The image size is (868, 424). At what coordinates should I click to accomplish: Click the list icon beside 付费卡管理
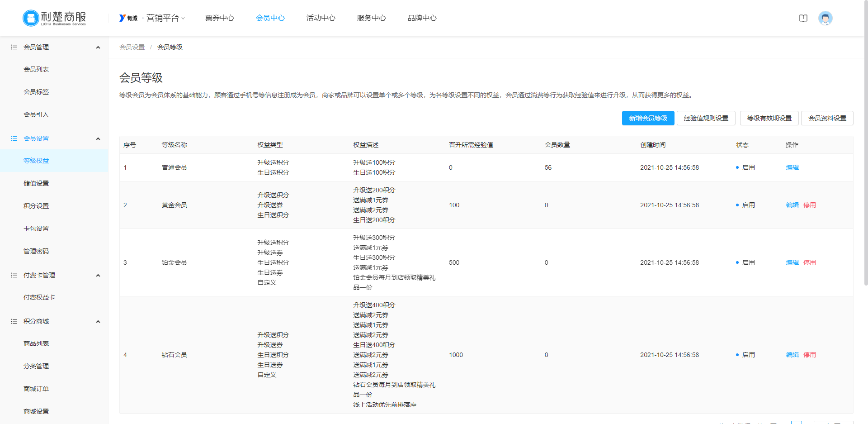[x=14, y=275]
